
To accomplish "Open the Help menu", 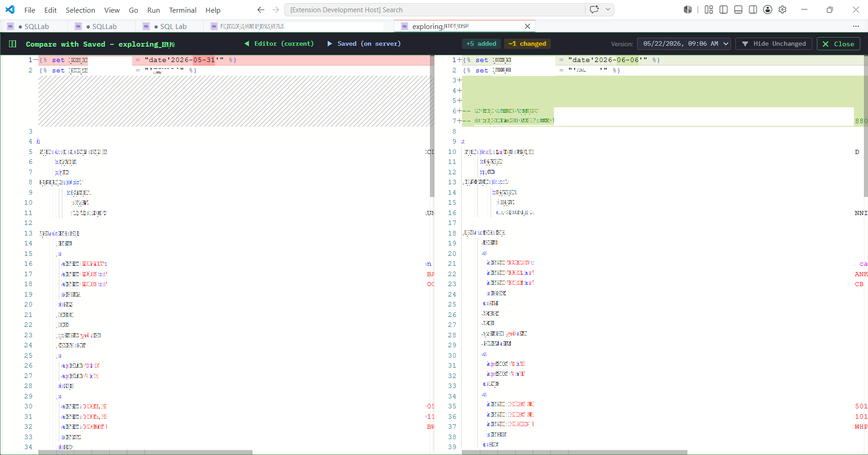I will (x=213, y=10).
